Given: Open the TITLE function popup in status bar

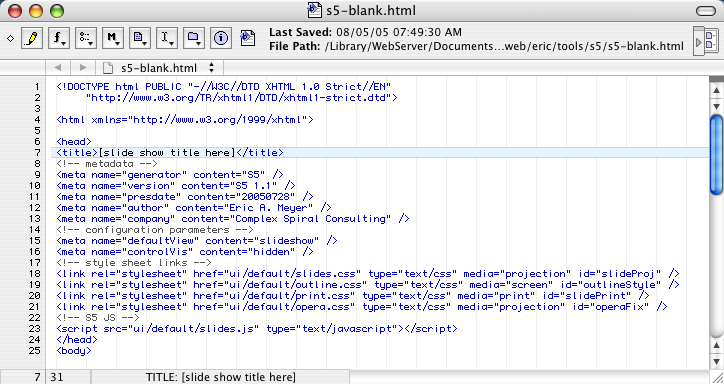Looking at the screenshot, I should point(220,377).
